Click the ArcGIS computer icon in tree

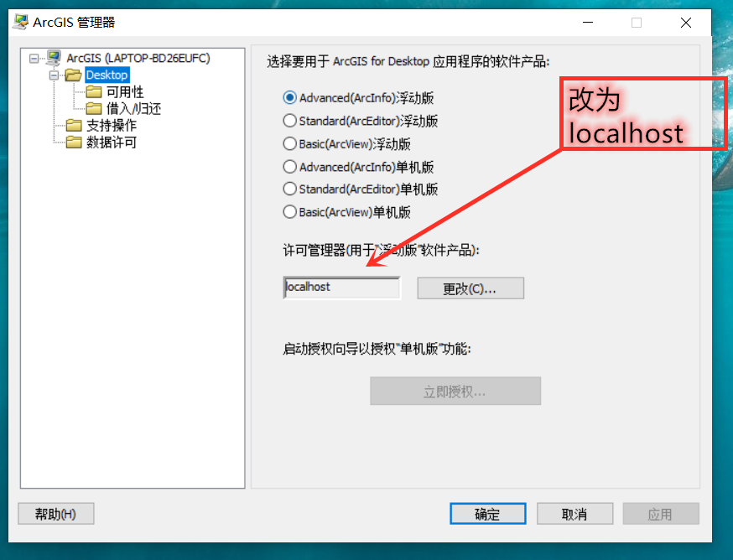click(x=54, y=58)
